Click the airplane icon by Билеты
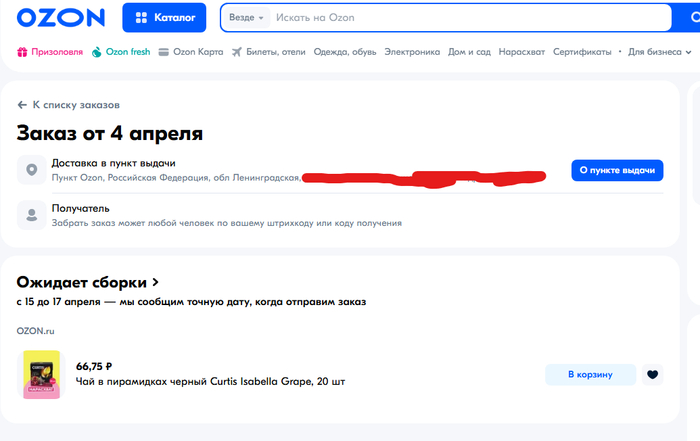Image resolution: width=700 pixels, height=441 pixels. point(237,52)
